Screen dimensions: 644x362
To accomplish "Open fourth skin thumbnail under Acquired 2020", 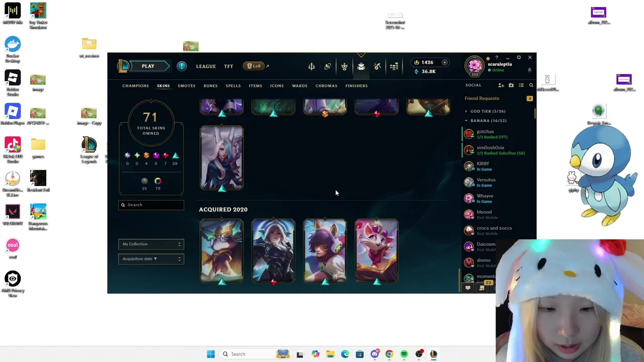I will (x=377, y=251).
